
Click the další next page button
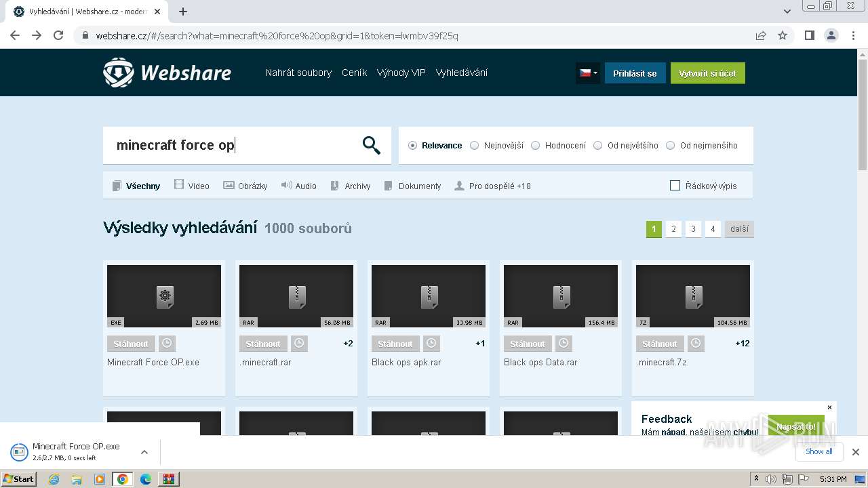point(739,229)
